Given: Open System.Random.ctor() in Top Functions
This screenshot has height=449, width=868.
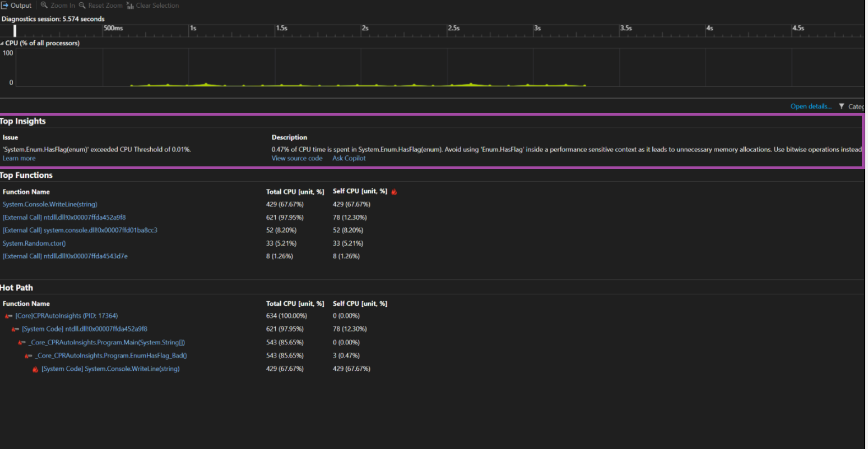Looking at the screenshot, I should pyautogui.click(x=34, y=244).
